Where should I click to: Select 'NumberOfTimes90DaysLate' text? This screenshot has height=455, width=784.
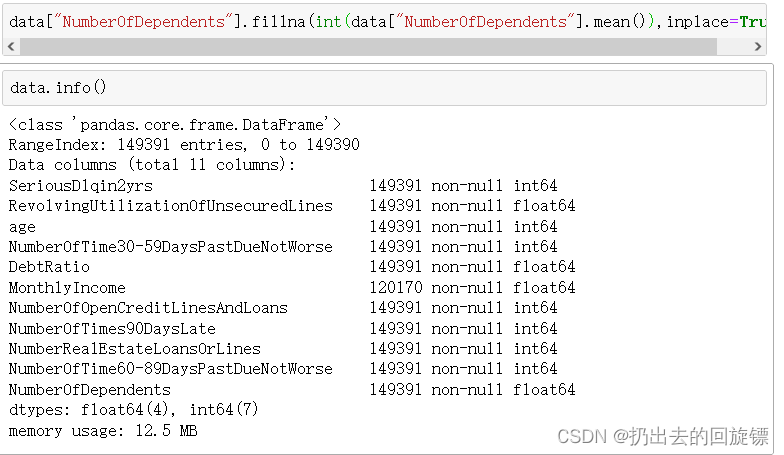click(x=112, y=329)
